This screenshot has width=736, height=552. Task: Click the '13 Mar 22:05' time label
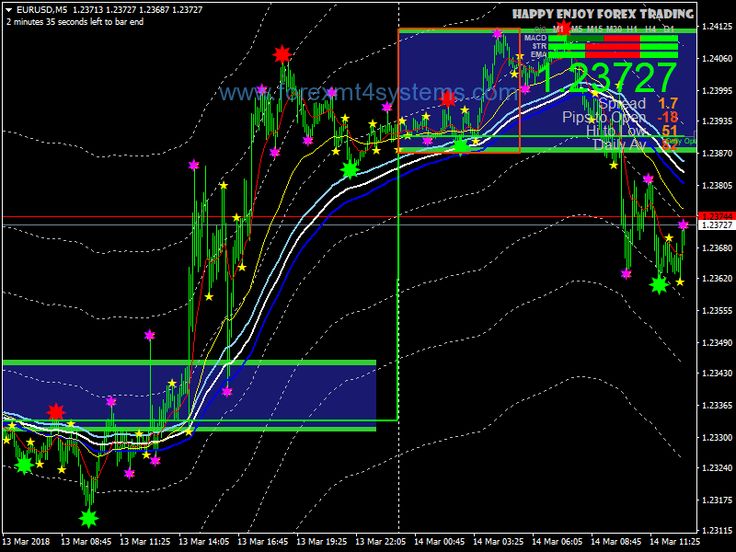tap(381, 542)
